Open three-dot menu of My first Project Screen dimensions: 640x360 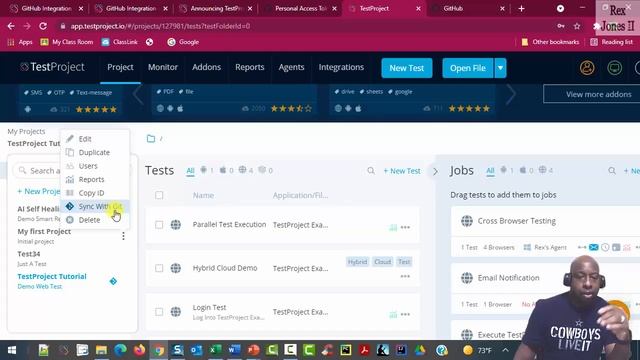[123, 236]
